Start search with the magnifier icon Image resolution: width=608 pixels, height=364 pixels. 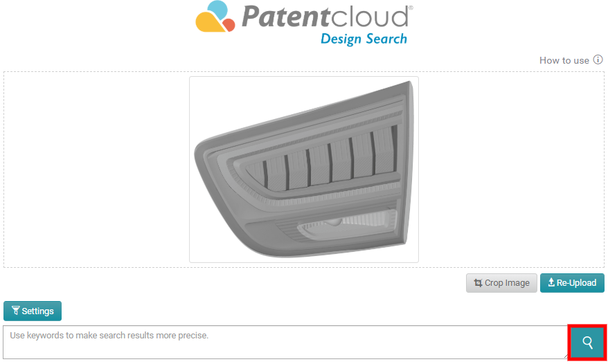587,343
